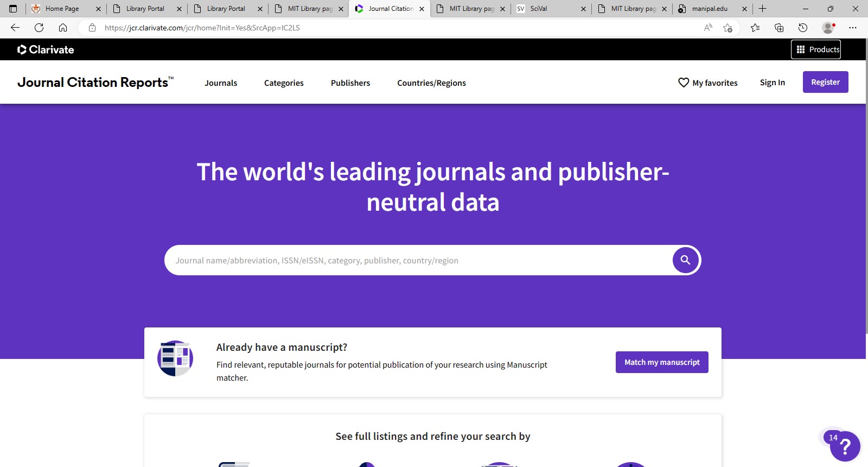Image resolution: width=868 pixels, height=467 pixels.
Task: Click the Clarivate logo
Action: pos(46,49)
